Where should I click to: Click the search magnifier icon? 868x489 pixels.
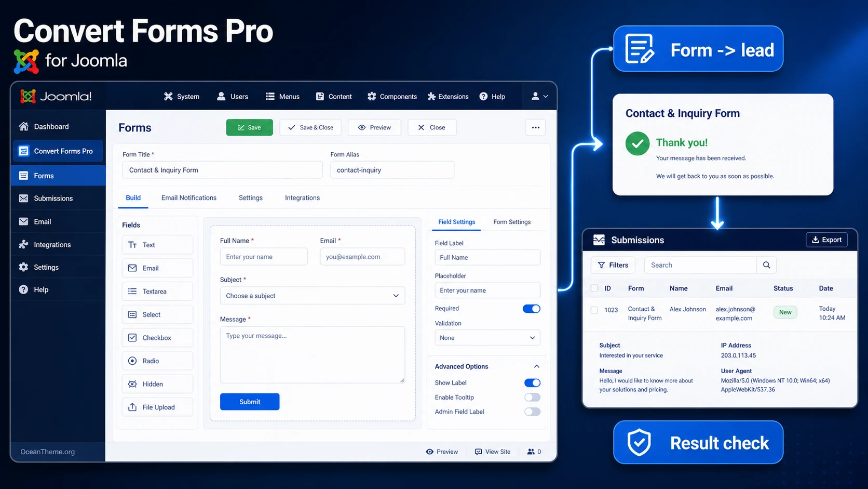(x=767, y=265)
